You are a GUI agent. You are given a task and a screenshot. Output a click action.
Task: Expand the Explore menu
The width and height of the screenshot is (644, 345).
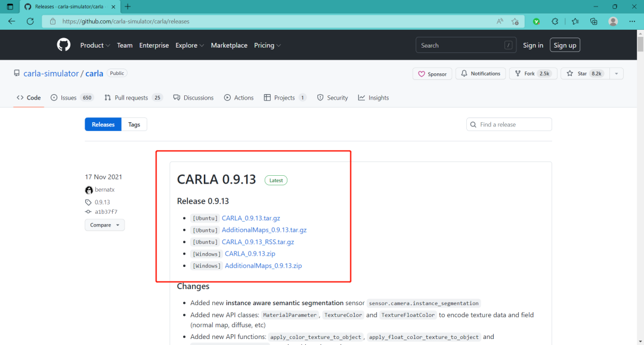point(190,45)
